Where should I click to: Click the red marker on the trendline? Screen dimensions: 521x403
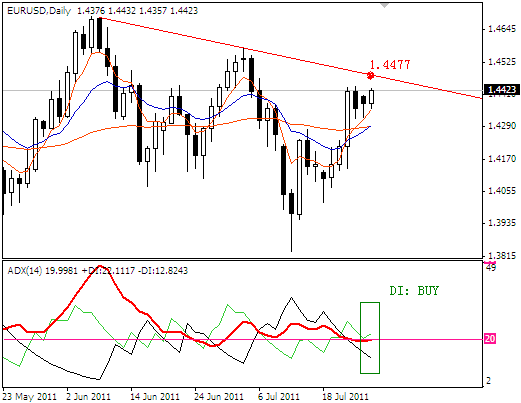(370, 76)
